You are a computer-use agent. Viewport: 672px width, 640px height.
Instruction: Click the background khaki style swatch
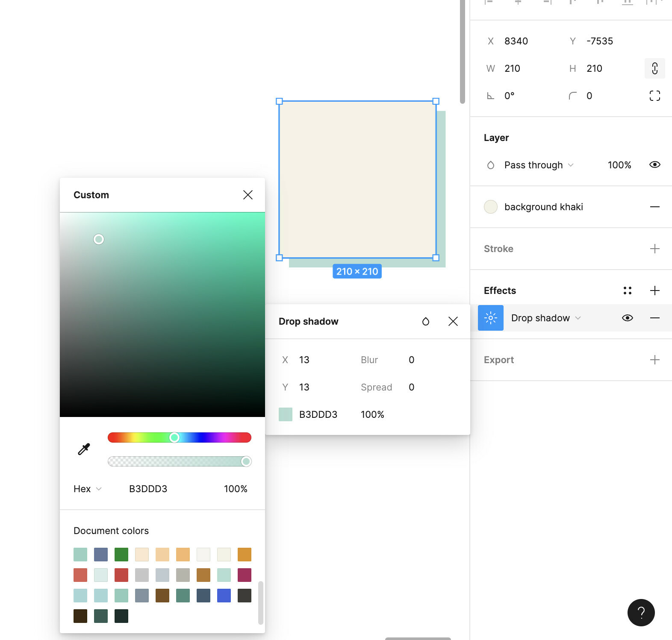tap(491, 207)
